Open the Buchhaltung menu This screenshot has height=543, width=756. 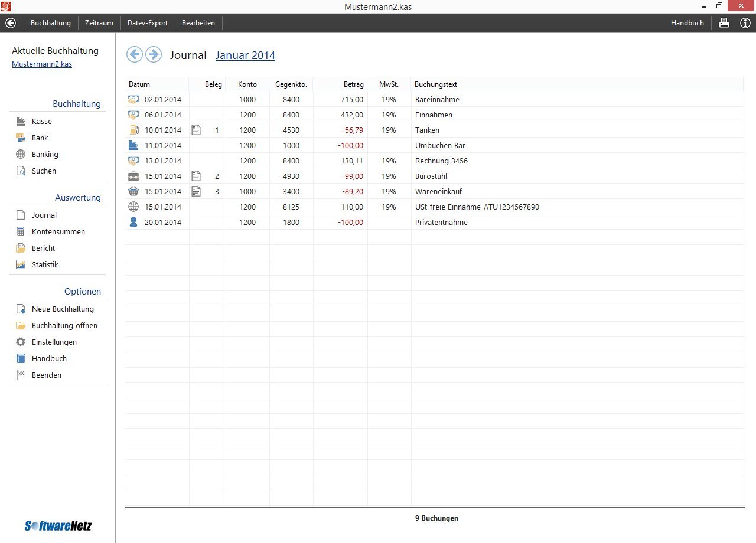(51, 23)
